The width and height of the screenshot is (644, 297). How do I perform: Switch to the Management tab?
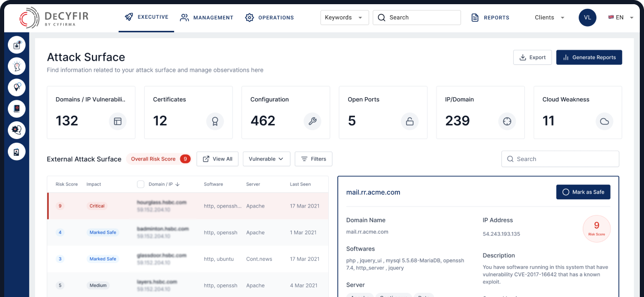point(206,17)
